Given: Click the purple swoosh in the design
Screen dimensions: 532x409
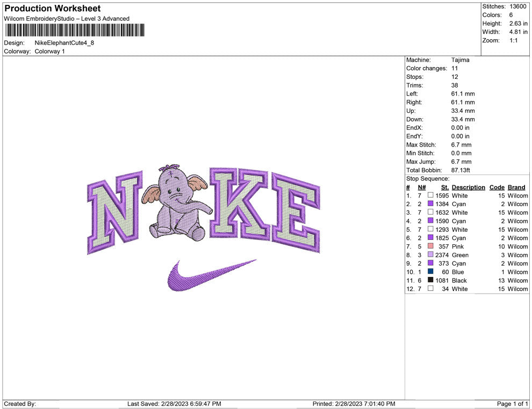Looking at the screenshot, I should pos(212,275).
